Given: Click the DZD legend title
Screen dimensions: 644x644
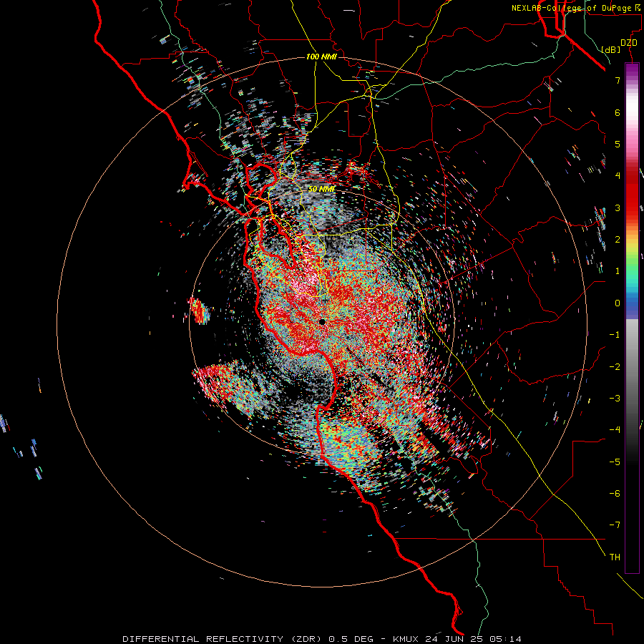Looking at the screenshot, I should click(x=629, y=43).
